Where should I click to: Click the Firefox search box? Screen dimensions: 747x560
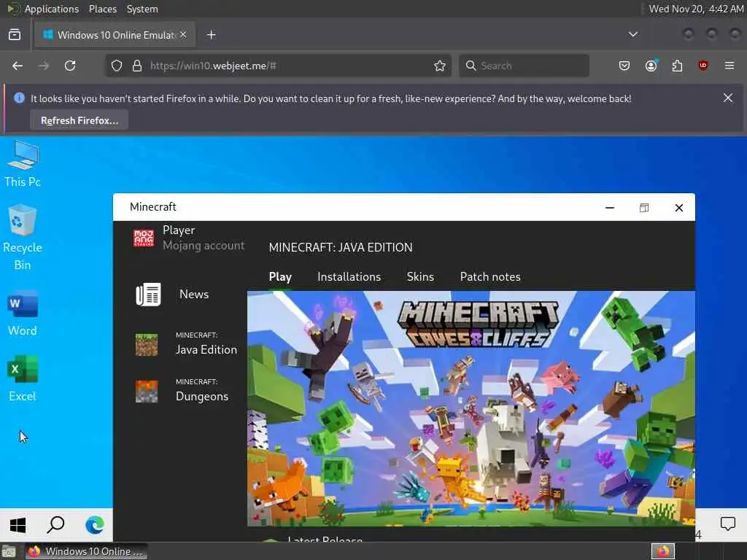tap(524, 66)
